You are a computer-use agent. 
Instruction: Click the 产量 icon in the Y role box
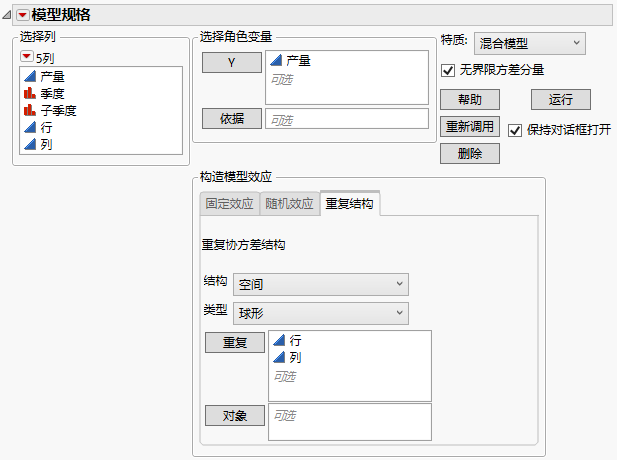coord(276,61)
